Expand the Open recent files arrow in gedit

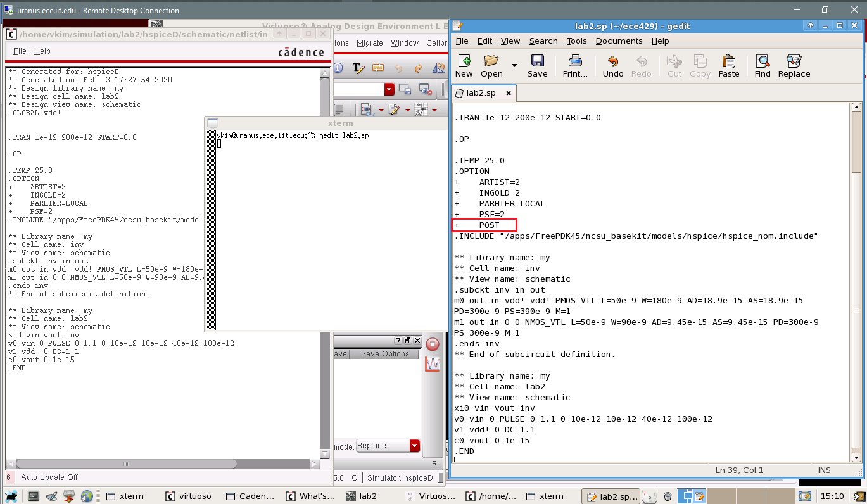click(514, 66)
